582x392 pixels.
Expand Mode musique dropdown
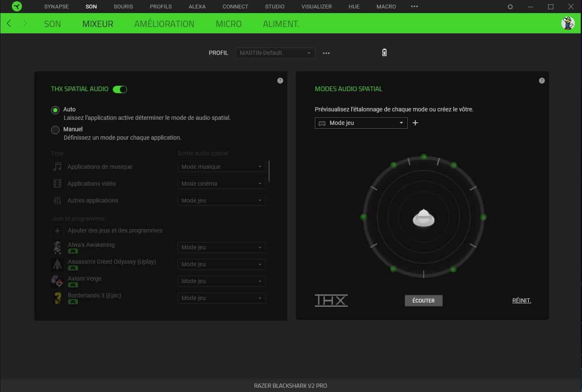coord(222,167)
